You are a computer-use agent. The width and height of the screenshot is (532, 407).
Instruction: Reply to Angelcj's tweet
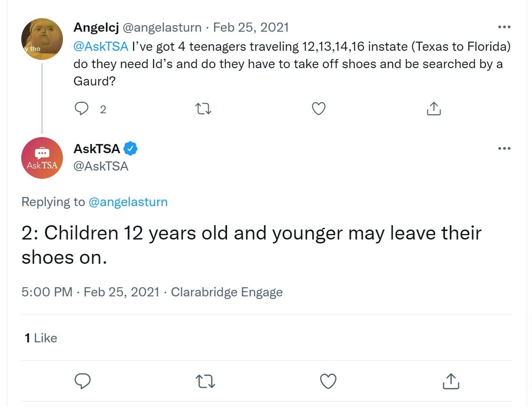pyautogui.click(x=82, y=108)
